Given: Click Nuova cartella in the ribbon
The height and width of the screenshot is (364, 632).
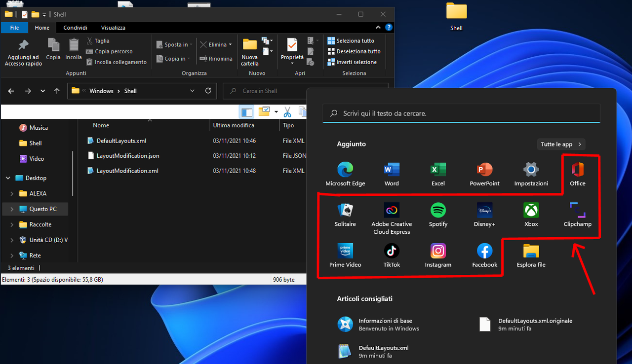Looking at the screenshot, I should coord(250,52).
